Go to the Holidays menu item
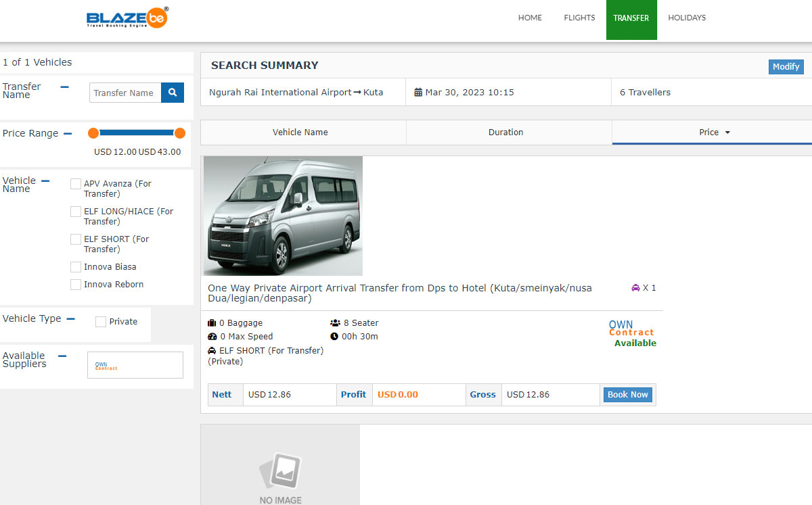 tap(686, 18)
